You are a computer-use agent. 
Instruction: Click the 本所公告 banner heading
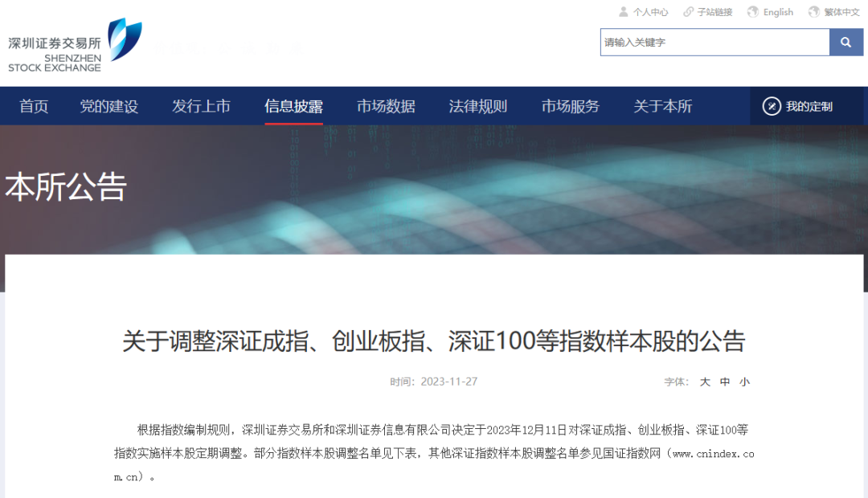coord(66,186)
